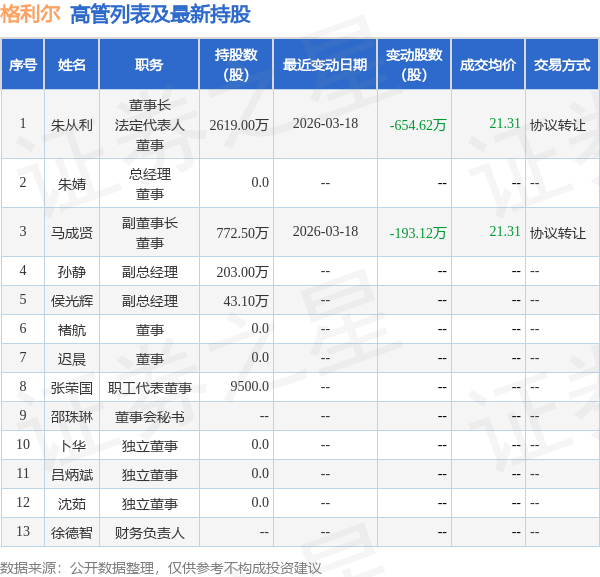Click the price 21.31 in 朱从利's row
This screenshot has width=600, height=577.
[505, 123]
